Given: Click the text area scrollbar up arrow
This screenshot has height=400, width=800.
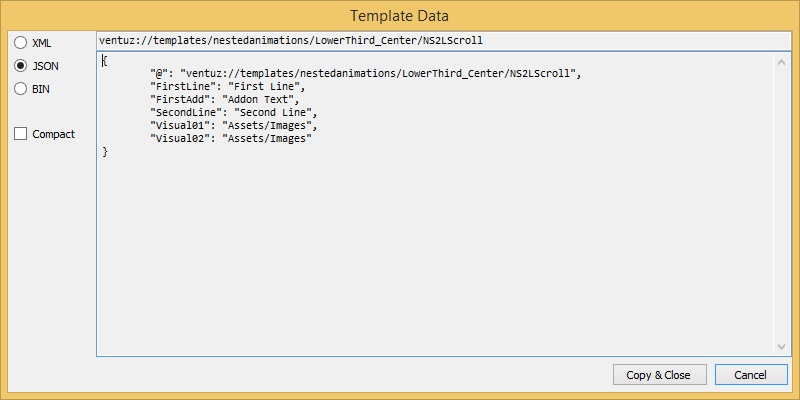Looking at the screenshot, I should pos(783,61).
